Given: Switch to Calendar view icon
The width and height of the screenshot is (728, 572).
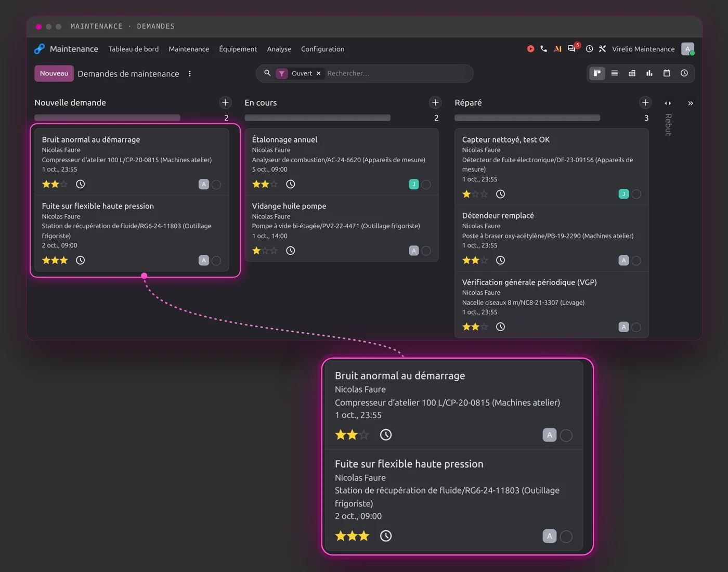Looking at the screenshot, I should 667,73.
